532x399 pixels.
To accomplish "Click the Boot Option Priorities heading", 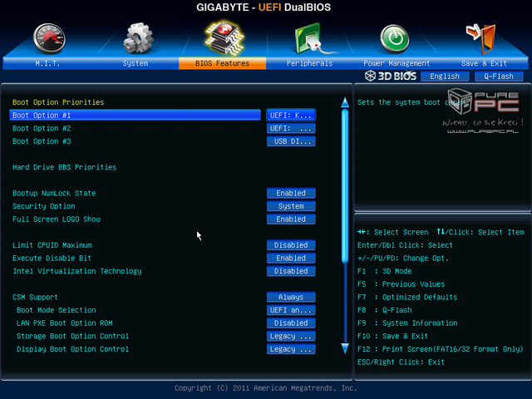I will 58,102.
